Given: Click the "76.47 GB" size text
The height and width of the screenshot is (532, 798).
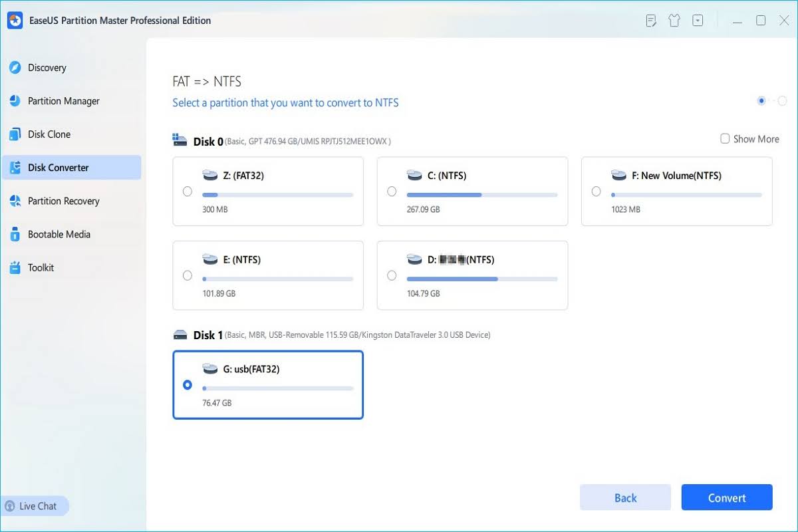Looking at the screenshot, I should point(217,403).
